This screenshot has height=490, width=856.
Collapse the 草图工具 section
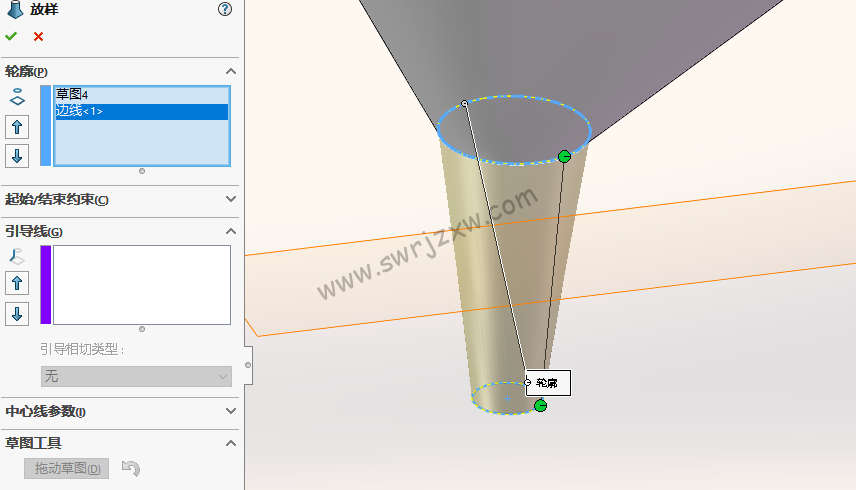(x=231, y=443)
